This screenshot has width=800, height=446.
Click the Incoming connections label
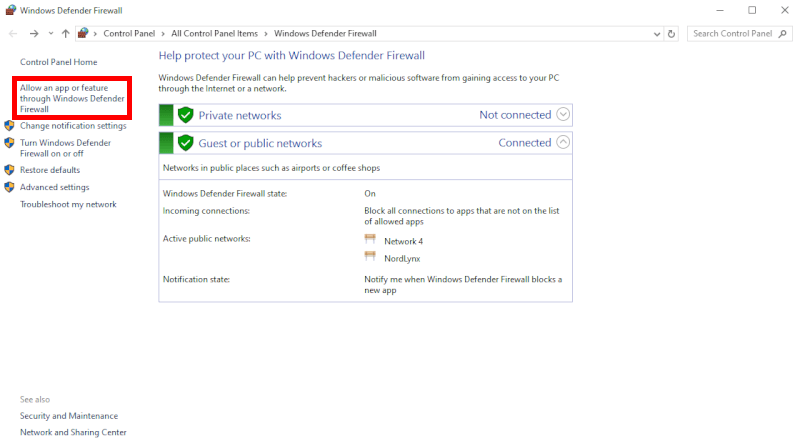click(x=206, y=211)
